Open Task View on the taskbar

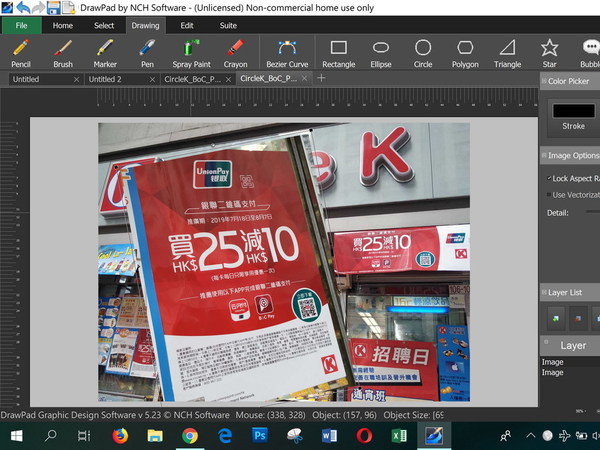[84, 436]
